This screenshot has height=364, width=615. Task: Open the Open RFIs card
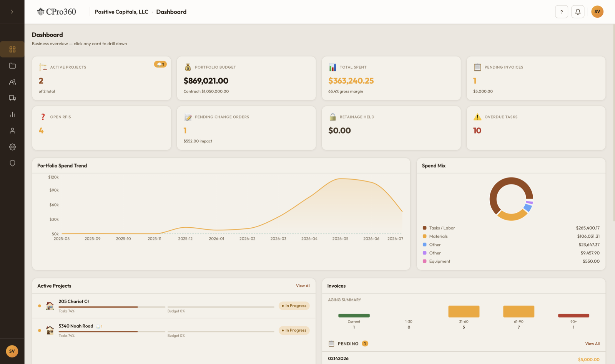(101, 128)
